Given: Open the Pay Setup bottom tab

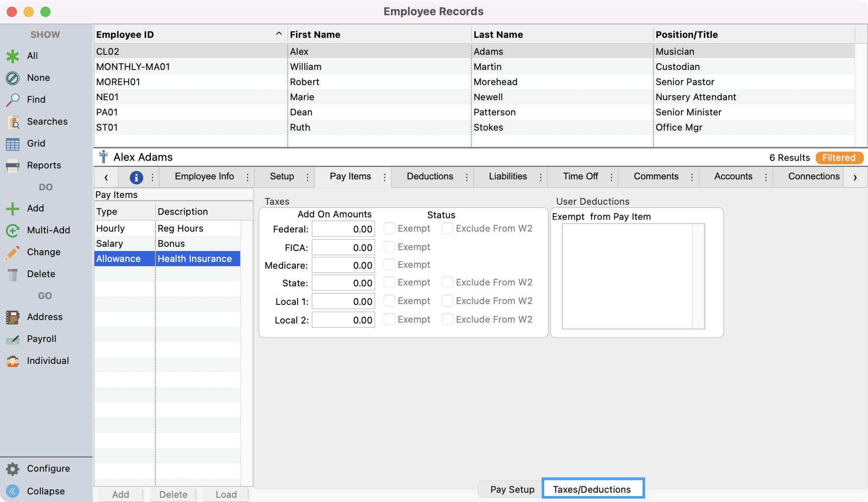Looking at the screenshot, I should pos(512,489).
